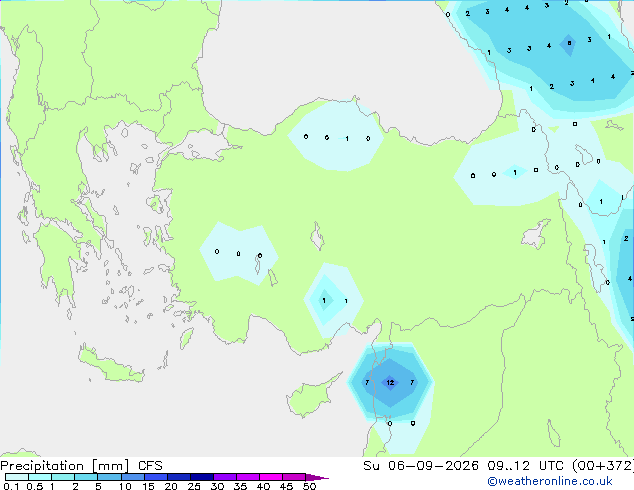Open the weatheronline.co.uk copyright link
The width and height of the screenshot is (634, 490).
[x=550, y=481]
